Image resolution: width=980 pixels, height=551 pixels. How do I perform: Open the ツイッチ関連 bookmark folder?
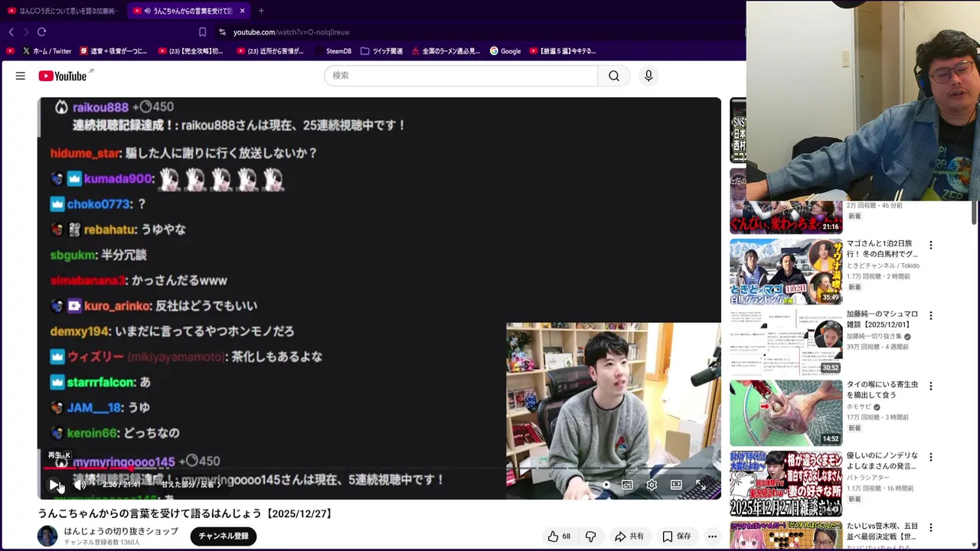point(381,51)
